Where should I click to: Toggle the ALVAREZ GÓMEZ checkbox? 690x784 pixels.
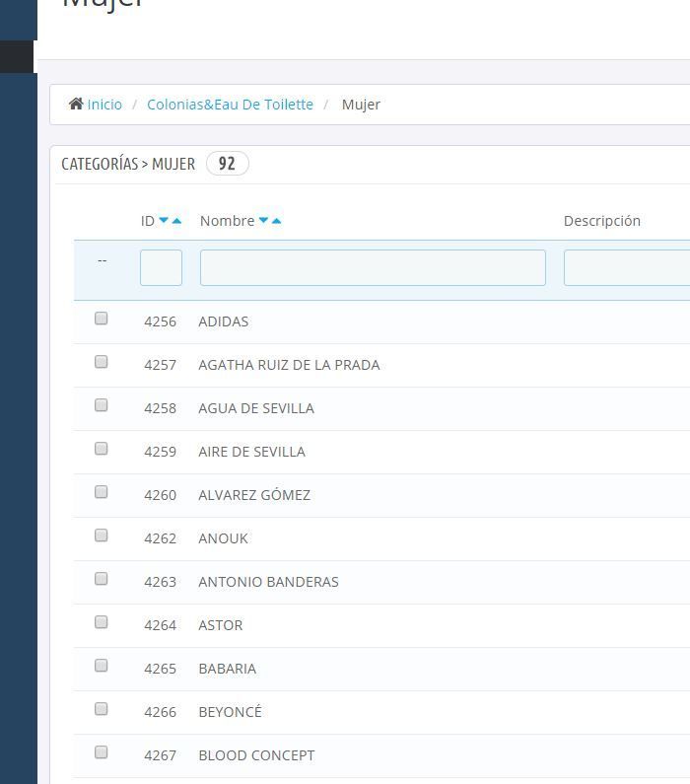point(101,492)
